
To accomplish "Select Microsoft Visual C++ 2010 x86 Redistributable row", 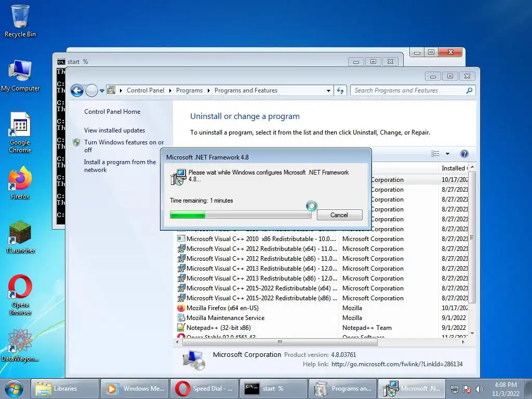I will coord(322,239).
